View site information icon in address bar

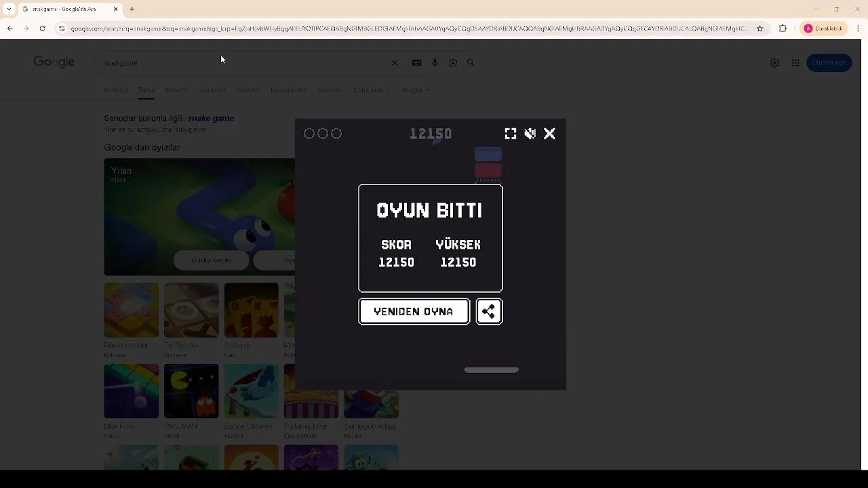(62, 28)
